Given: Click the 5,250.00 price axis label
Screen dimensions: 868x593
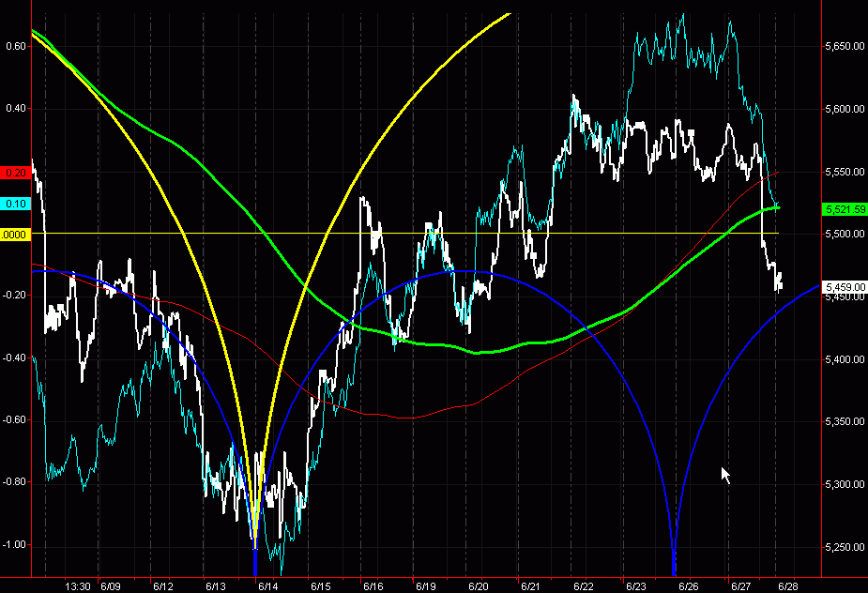Looking at the screenshot, I should pos(845,547).
